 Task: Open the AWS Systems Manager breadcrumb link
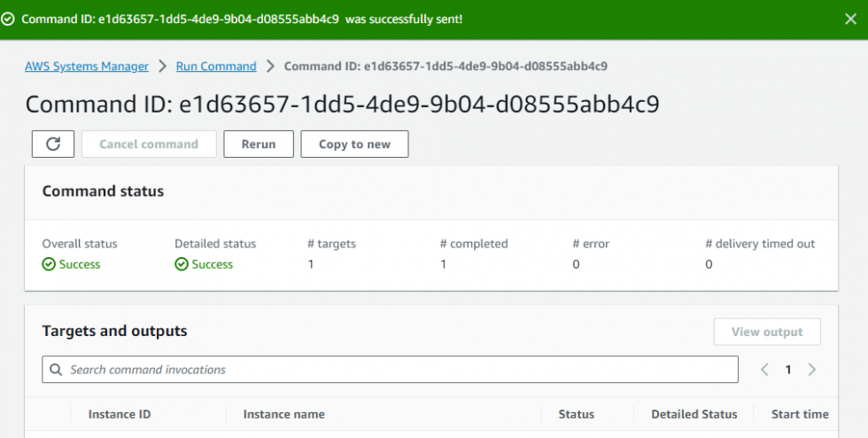coord(87,66)
